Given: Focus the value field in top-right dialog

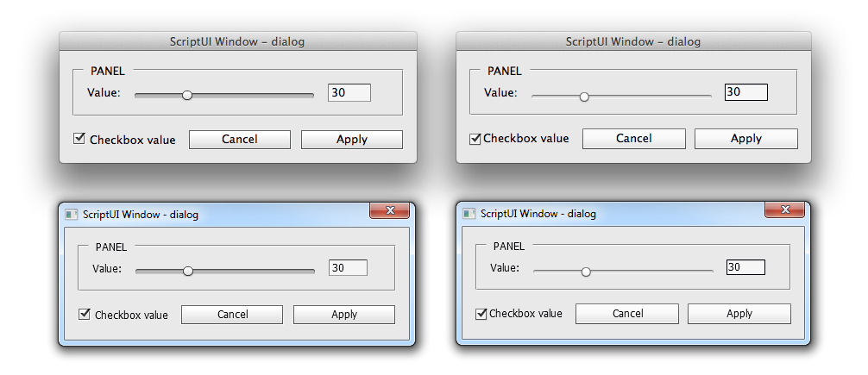Looking at the screenshot, I should tap(746, 92).
